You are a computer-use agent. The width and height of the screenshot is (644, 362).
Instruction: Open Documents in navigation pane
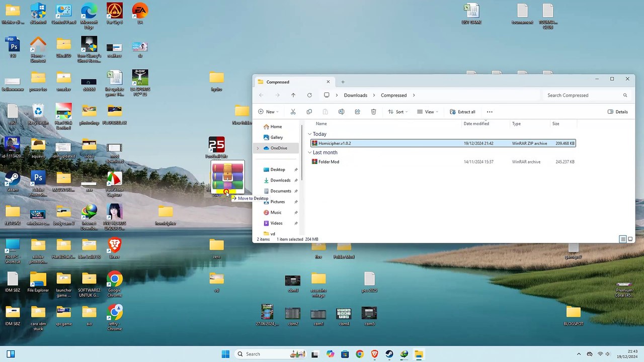point(281,191)
